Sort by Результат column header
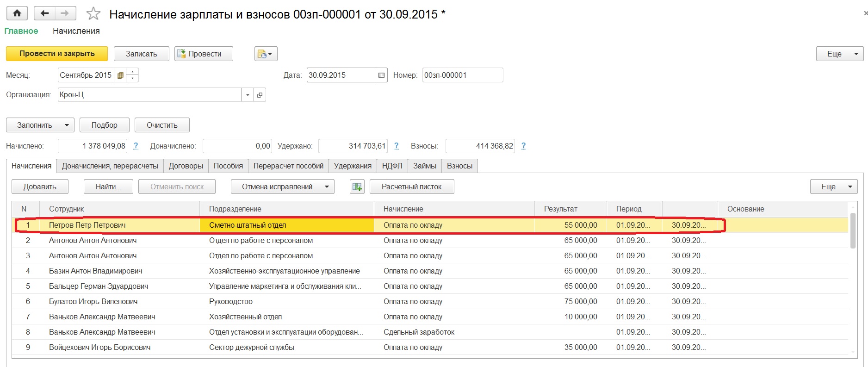The image size is (868, 367). coord(570,209)
